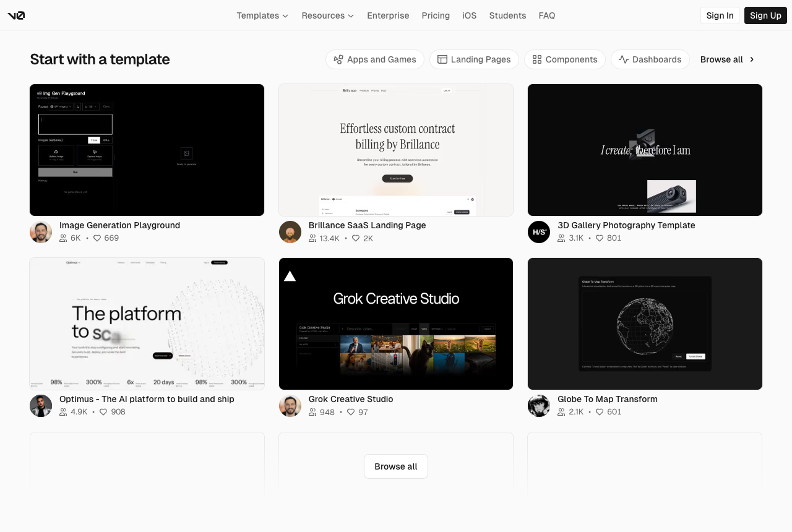Click the Sign In button
792x532 pixels.
point(720,15)
